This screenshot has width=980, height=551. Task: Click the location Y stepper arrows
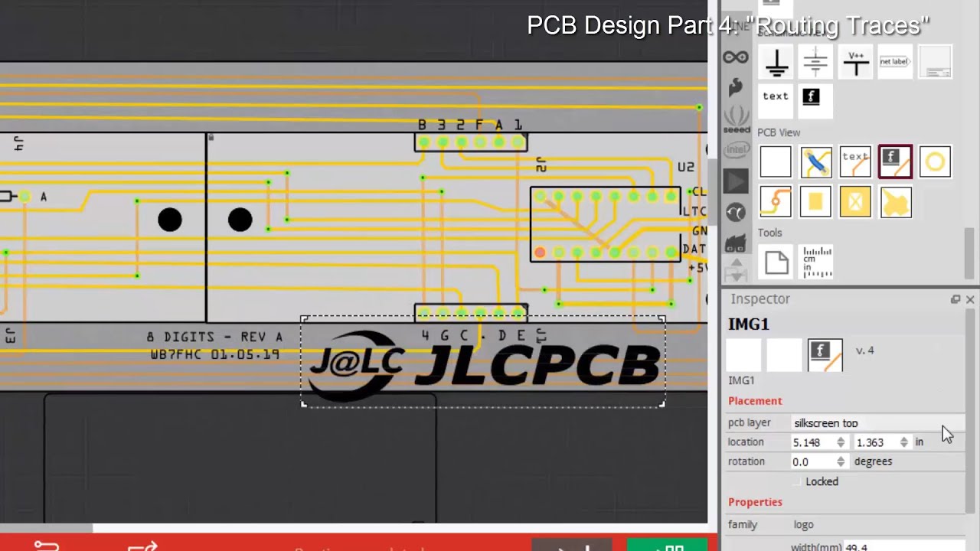(x=904, y=442)
